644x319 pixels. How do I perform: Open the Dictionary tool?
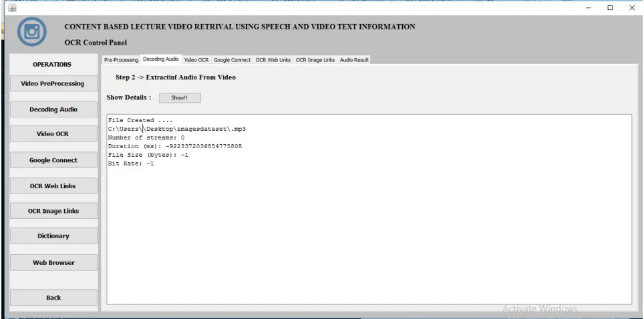[x=53, y=236]
